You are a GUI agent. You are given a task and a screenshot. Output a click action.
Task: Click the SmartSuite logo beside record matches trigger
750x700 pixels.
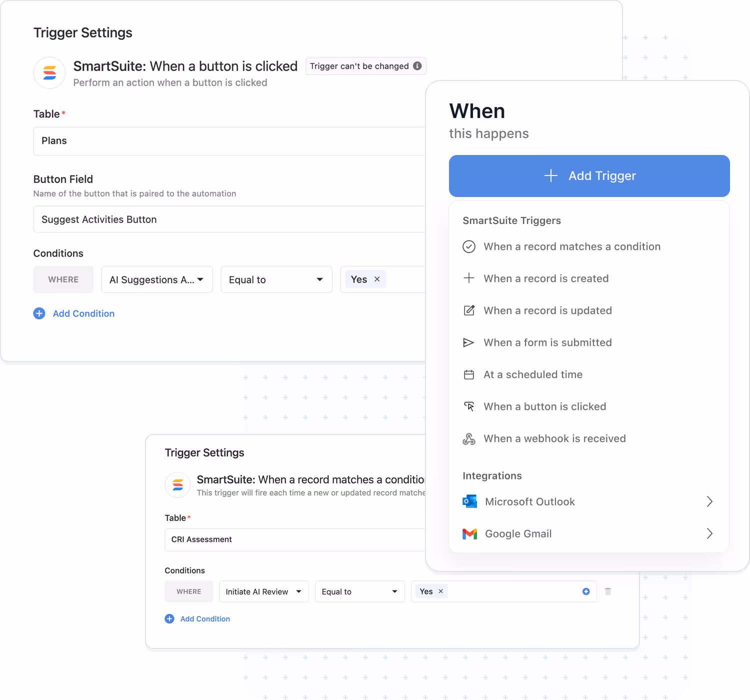pos(177,485)
